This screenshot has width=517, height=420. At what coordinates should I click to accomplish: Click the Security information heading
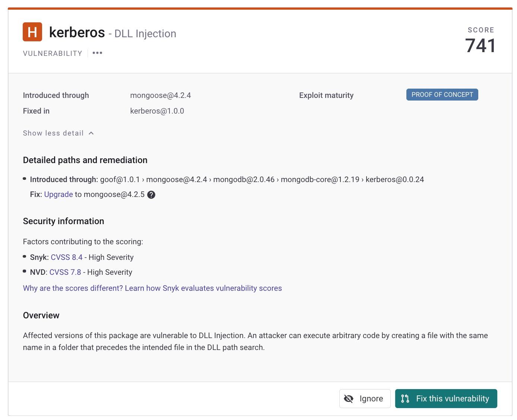pos(64,221)
